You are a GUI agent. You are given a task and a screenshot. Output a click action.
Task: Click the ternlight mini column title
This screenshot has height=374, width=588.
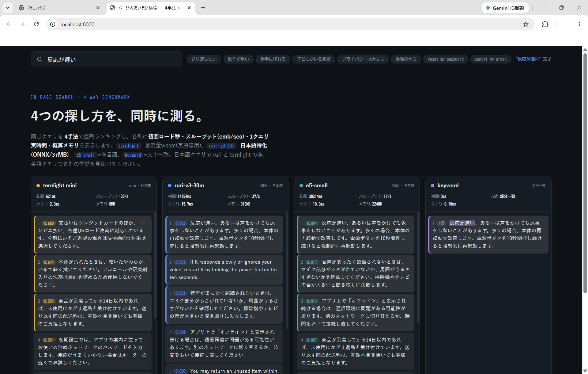tap(60, 185)
